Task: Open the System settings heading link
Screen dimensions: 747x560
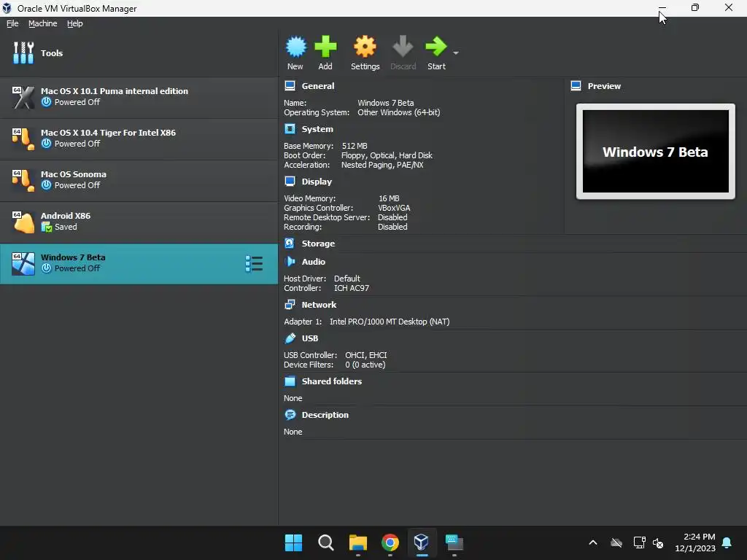Action: 317,129
